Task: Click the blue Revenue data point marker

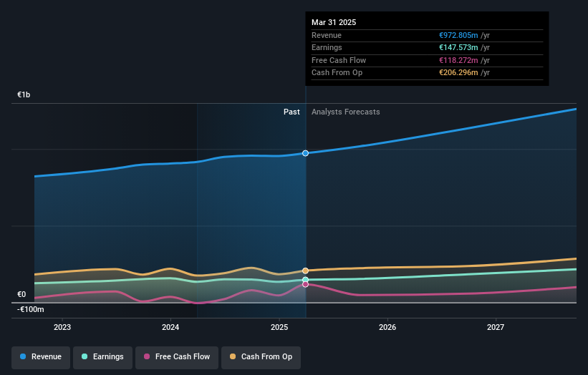Action: coord(305,153)
